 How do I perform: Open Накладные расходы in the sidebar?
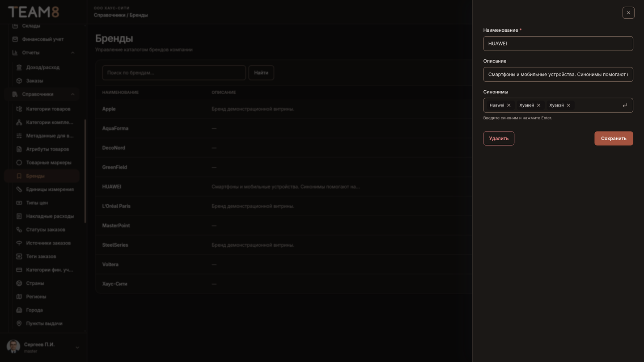42,216
